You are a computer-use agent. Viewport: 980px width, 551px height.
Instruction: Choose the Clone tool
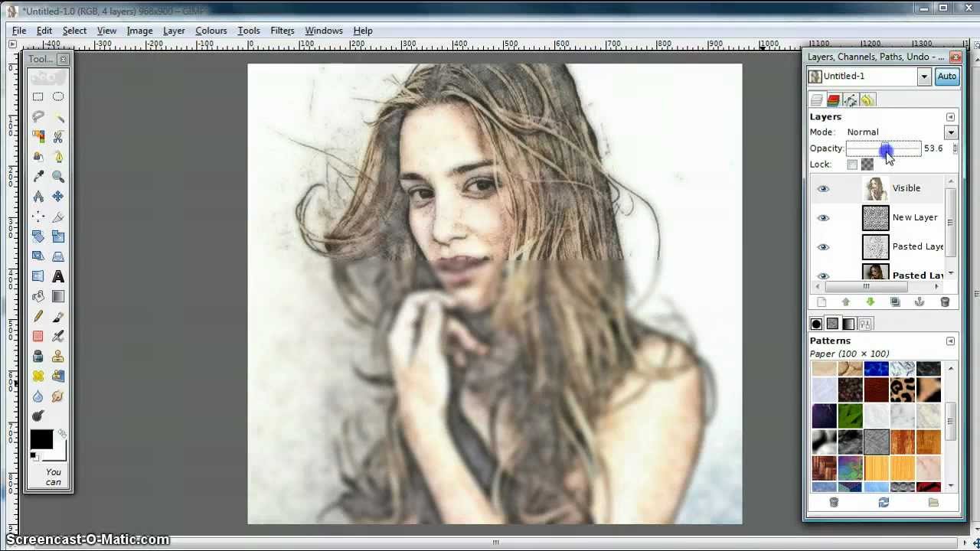pyautogui.click(x=59, y=356)
